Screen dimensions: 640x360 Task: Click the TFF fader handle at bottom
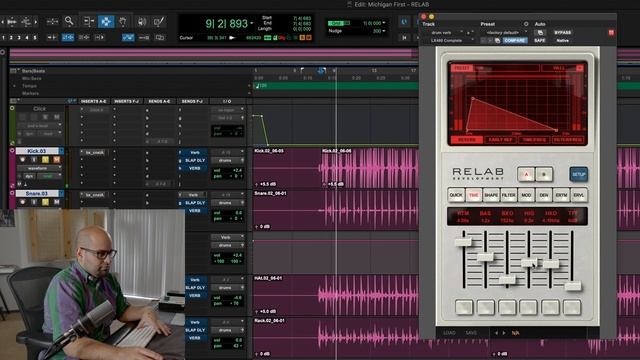[573, 287]
